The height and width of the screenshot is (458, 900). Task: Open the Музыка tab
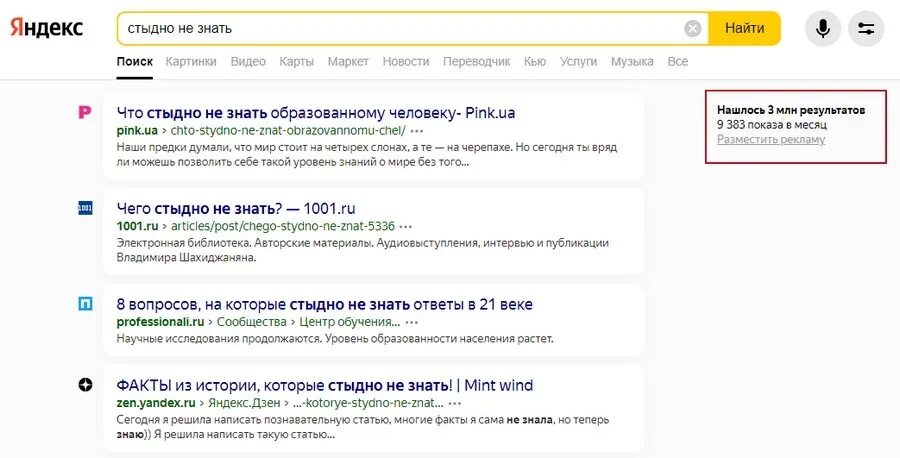tap(632, 61)
